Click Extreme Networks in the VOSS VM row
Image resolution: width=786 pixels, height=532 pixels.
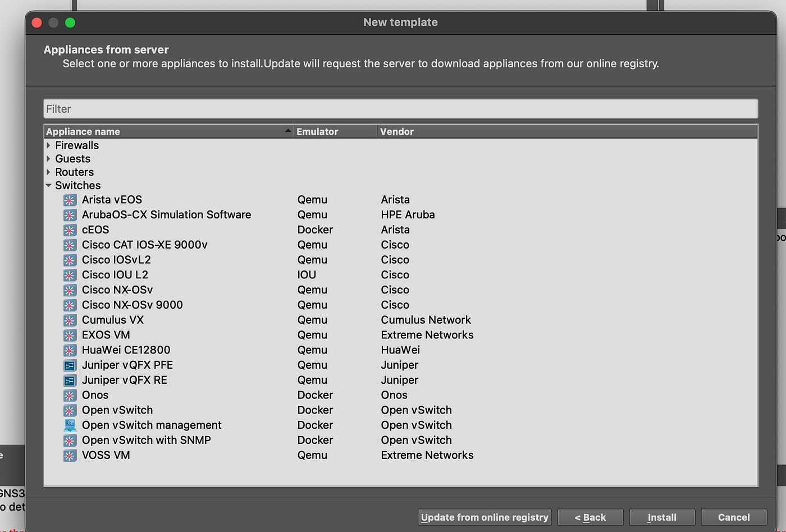427,455
